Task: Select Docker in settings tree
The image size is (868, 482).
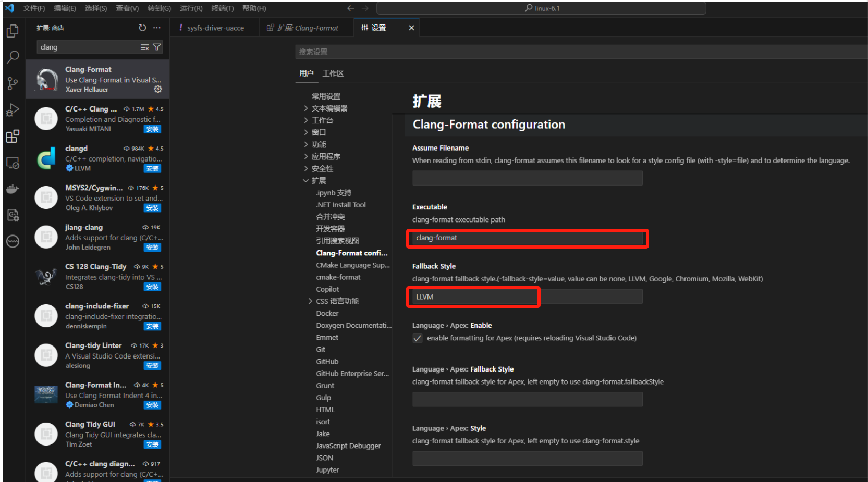Action: click(x=327, y=313)
